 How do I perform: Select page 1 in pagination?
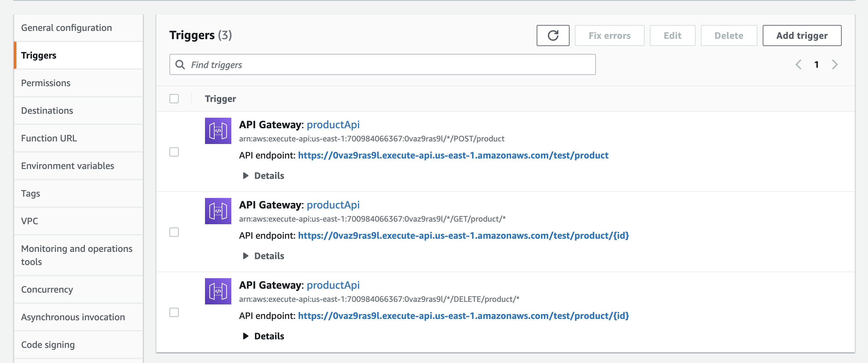click(816, 64)
